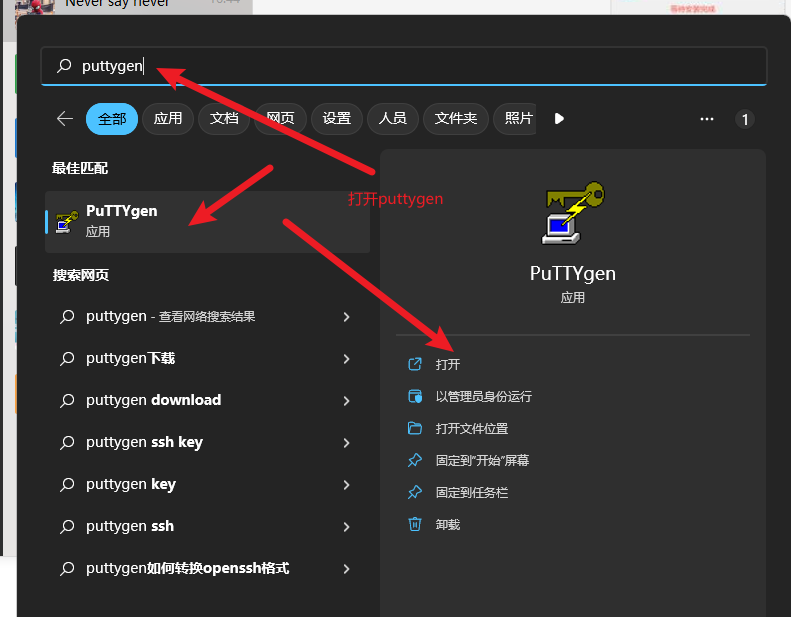This screenshot has width=791, height=617.
Task: Click pin icon beside 固定到任务栏
Action: [415, 492]
